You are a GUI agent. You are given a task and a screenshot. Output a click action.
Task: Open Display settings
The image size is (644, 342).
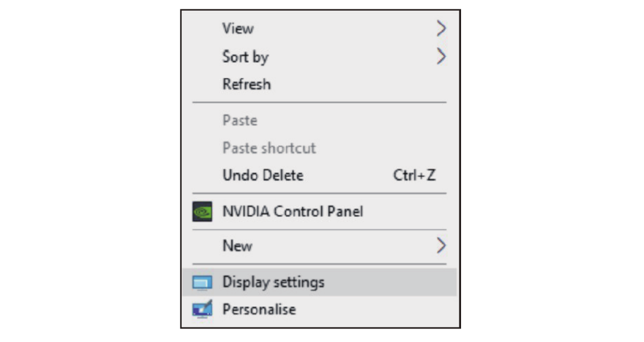pyautogui.click(x=274, y=282)
